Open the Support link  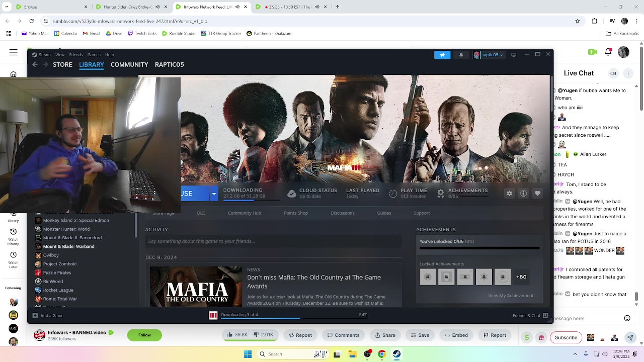coord(422,213)
